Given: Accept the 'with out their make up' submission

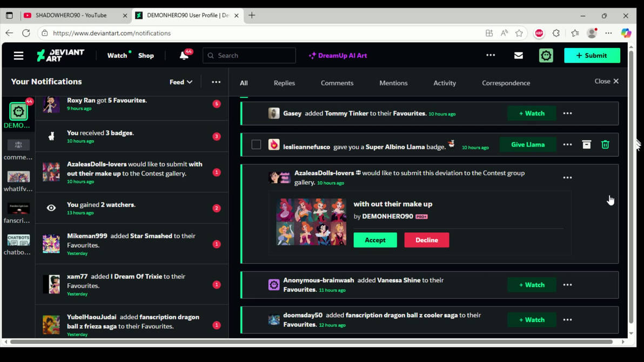Looking at the screenshot, I should coord(375,240).
